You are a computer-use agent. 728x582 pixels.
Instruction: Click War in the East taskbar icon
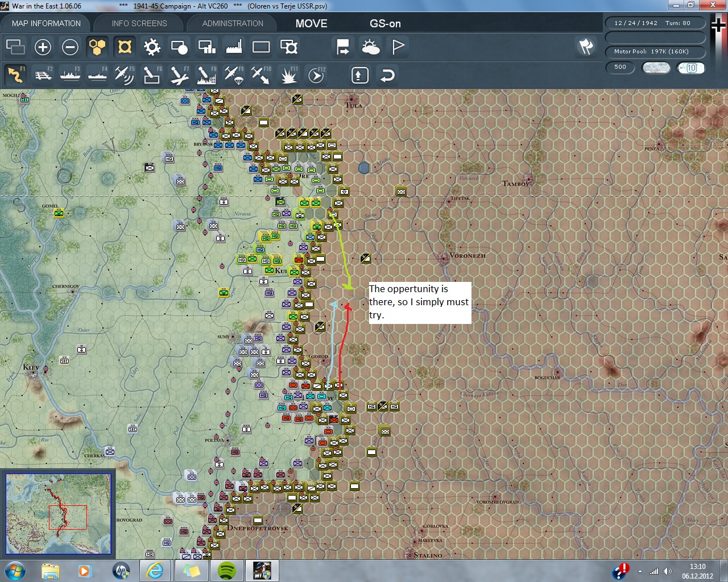coord(262,571)
